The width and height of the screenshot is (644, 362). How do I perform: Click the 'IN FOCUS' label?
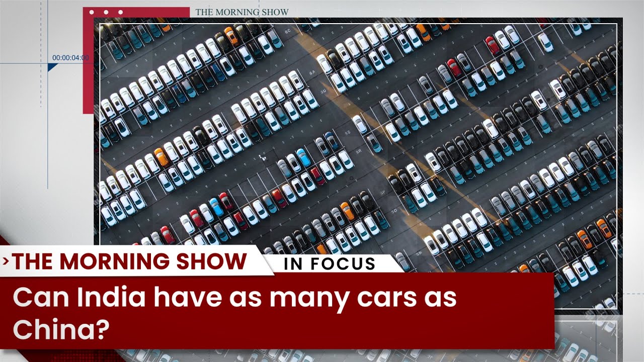coord(330,263)
